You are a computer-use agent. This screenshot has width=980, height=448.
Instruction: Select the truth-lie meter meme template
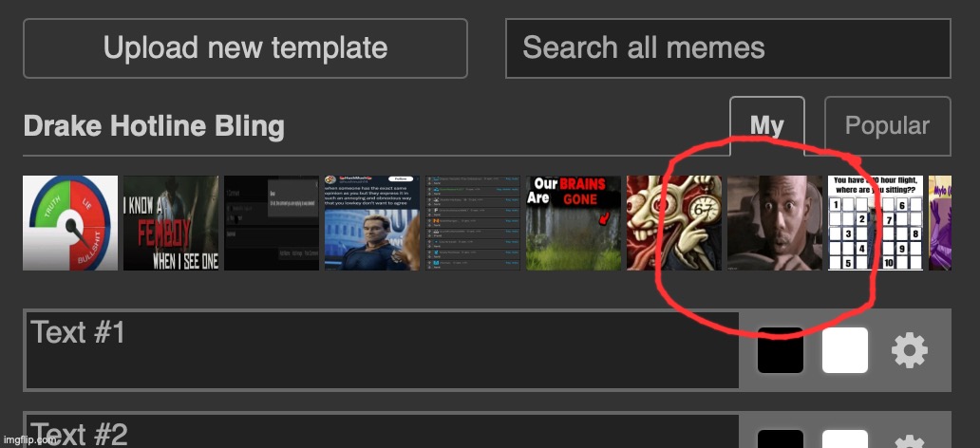70,223
